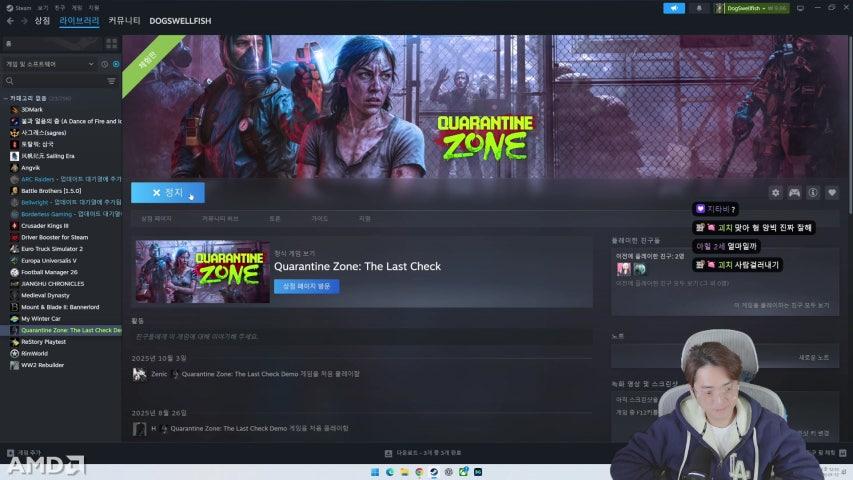
Task: Collapse the uncategorized games list
Action: click(x=5, y=98)
